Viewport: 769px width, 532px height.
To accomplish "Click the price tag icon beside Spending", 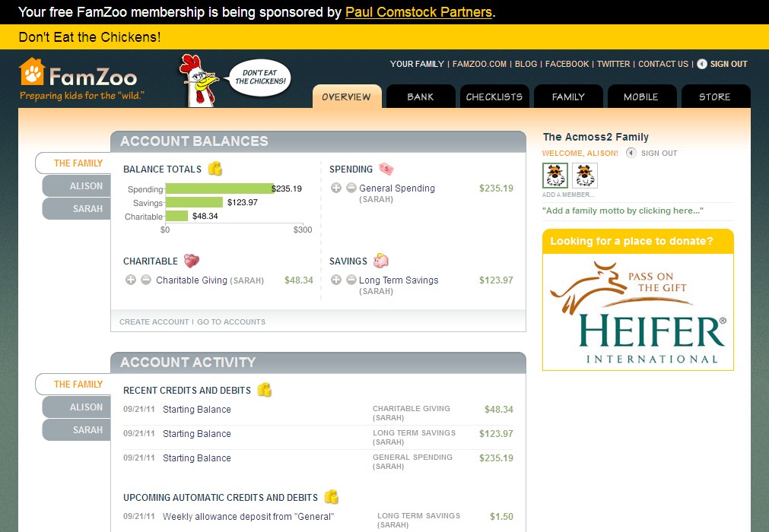I will [386, 169].
